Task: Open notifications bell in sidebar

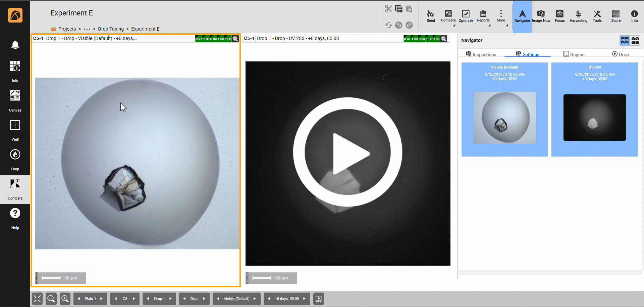Action: [15, 45]
